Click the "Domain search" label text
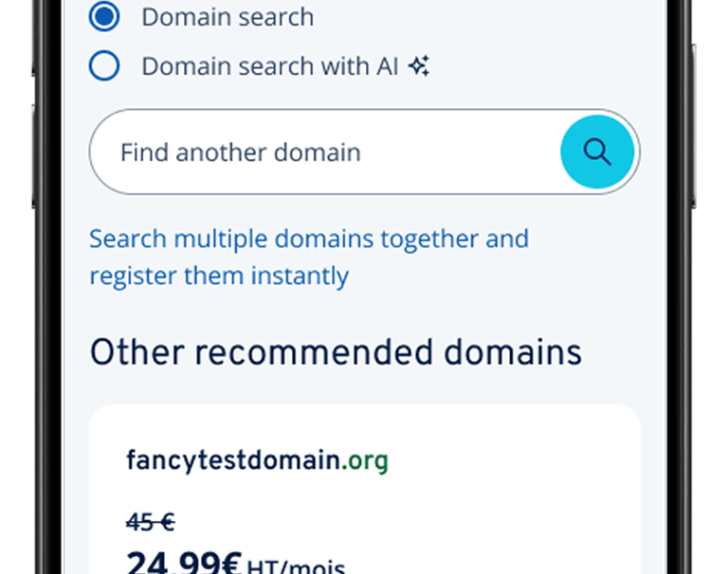This screenshot has height=574, width=728. [227, 17]
